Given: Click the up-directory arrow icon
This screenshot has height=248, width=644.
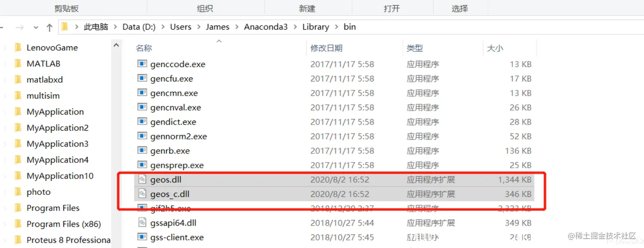Looking at the screenshot, I should [49, 28].
